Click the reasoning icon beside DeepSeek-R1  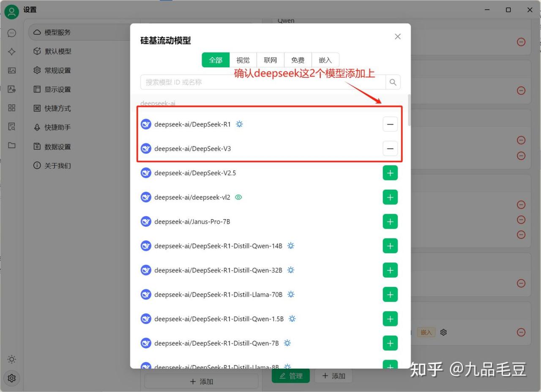pos(240,124)
